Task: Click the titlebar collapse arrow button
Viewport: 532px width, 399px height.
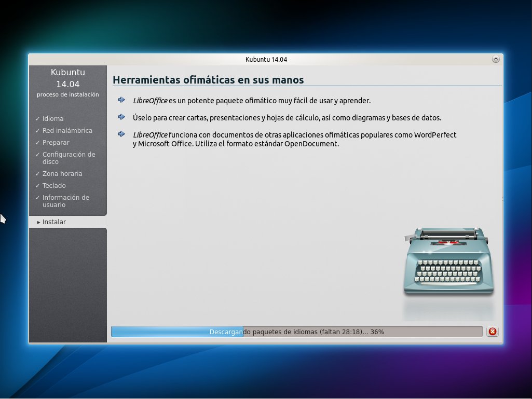Action: (496, 59)
